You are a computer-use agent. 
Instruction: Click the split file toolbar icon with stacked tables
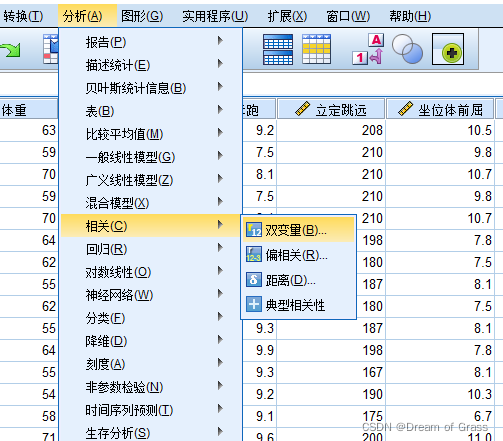coord(278,49)
